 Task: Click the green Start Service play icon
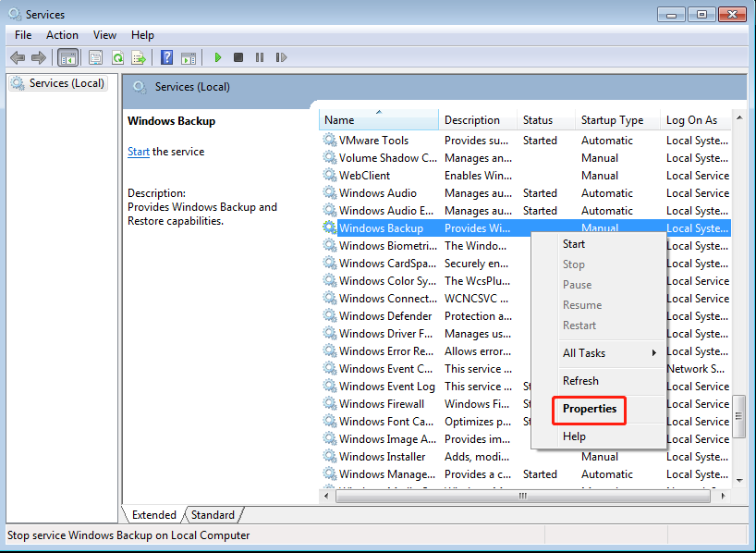[218, 57]
